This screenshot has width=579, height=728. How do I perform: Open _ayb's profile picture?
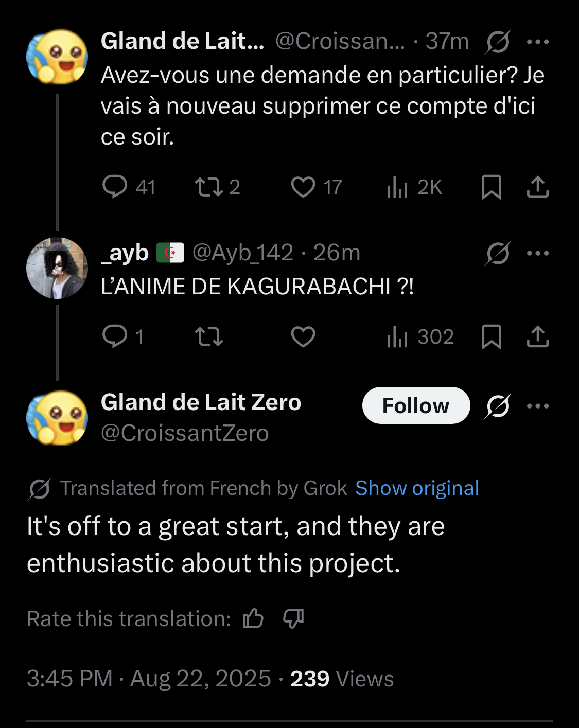tap(57, 268)
